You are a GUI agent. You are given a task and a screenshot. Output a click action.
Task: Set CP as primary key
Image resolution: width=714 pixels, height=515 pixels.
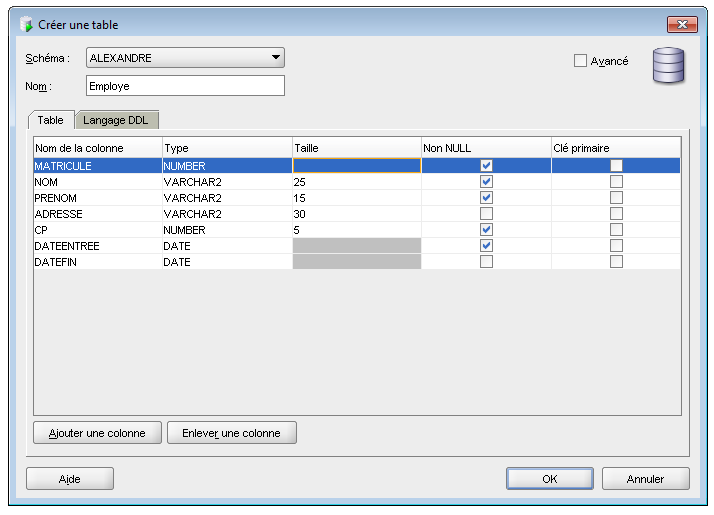pos(616,230)
